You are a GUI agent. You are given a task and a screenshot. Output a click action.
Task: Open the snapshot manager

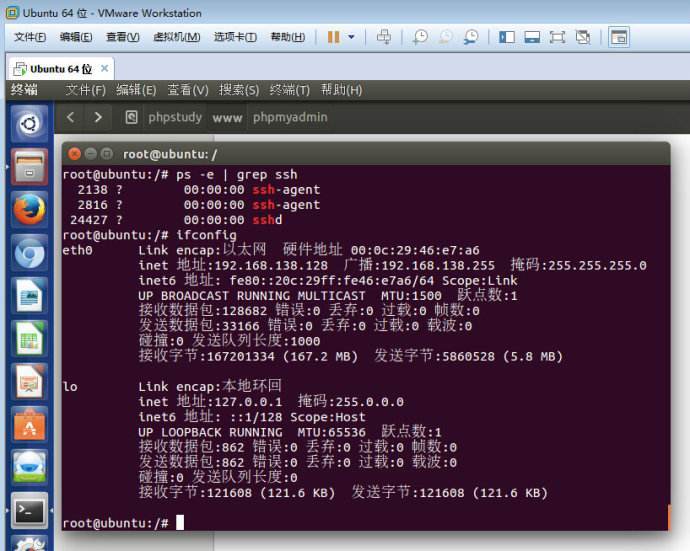(471, 37)
